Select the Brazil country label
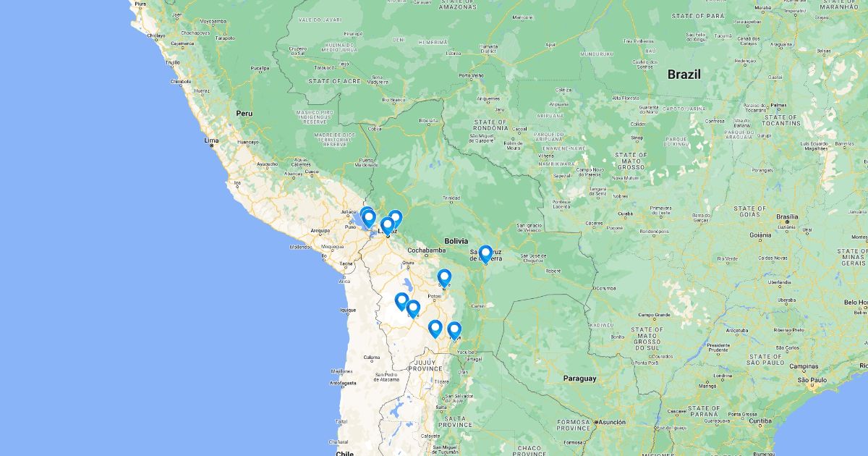The image size is (868, 456). tap(684, 74)
